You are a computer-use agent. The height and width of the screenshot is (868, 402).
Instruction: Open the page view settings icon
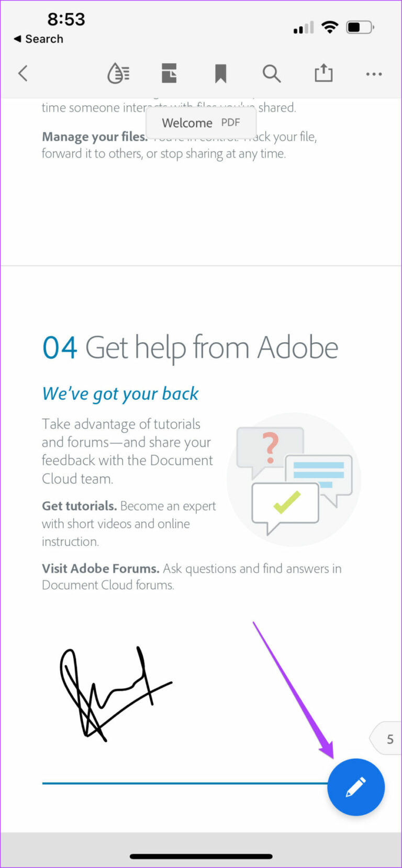pyautogui.click(x=169, y=73)
